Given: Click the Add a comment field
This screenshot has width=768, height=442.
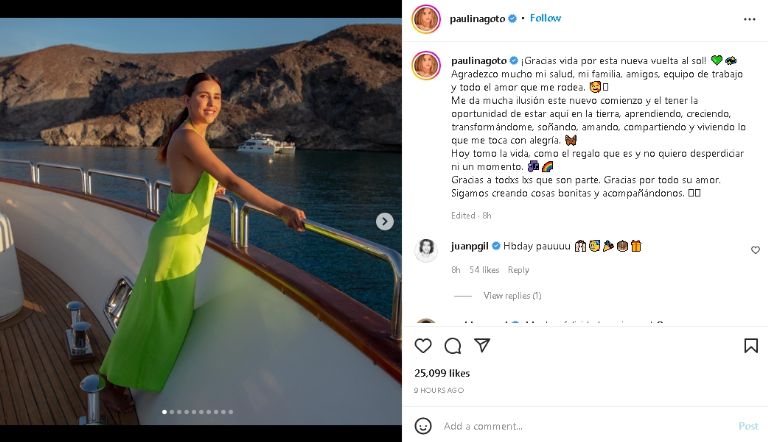Looking at the screenshot, I should 580,425.
